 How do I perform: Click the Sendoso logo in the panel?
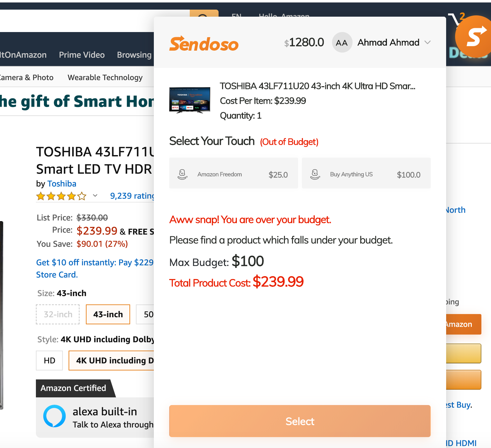(x=204, y=44)
